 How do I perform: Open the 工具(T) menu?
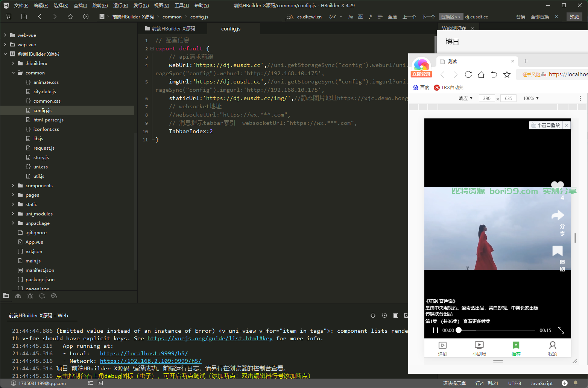point(182,5)
